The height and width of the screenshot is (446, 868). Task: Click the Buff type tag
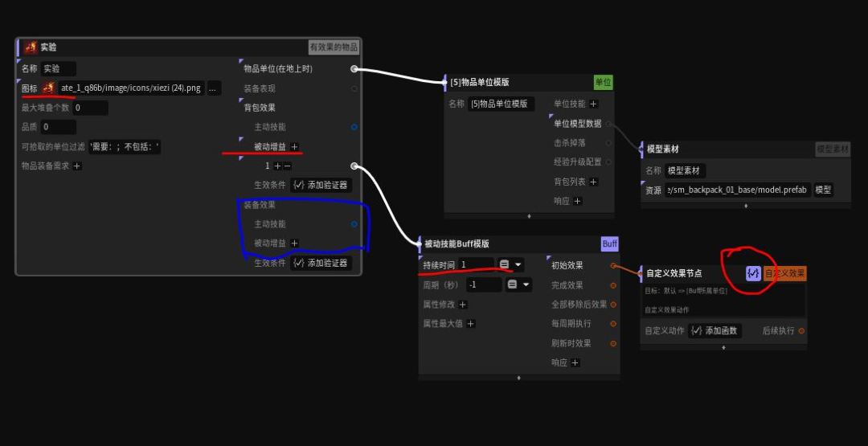coord(609,244)
